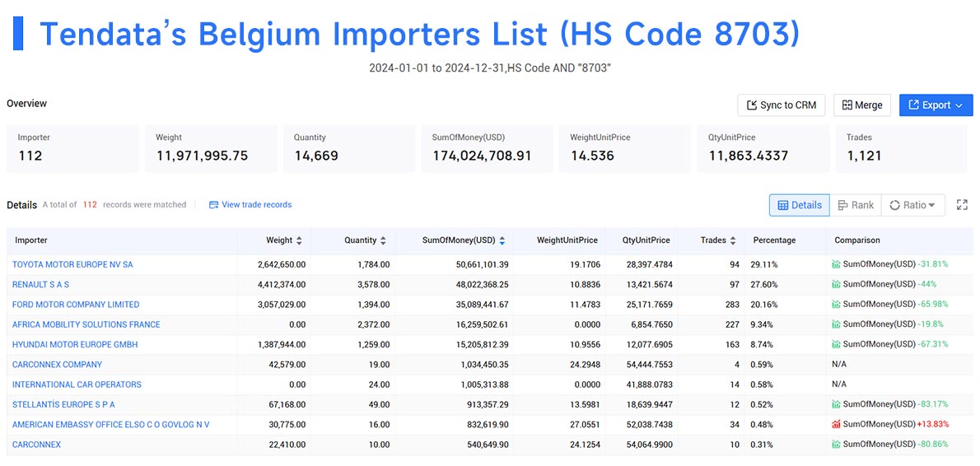This screenshot has height=466, width=980.
Task: Open INTERNATIONAL CAR OPERATORS link
Action: 77,384
